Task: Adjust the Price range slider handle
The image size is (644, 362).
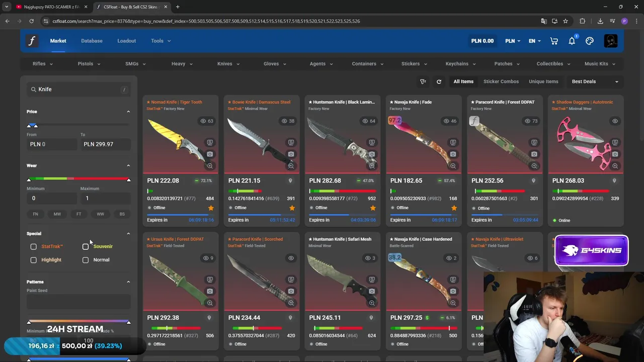Action: 35,126
